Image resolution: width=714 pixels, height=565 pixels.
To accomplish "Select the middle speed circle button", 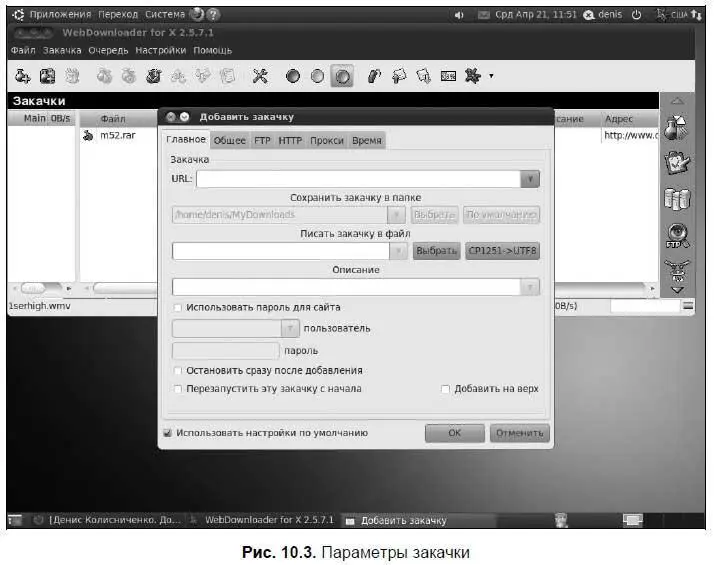I will click(x=317, y=76).
